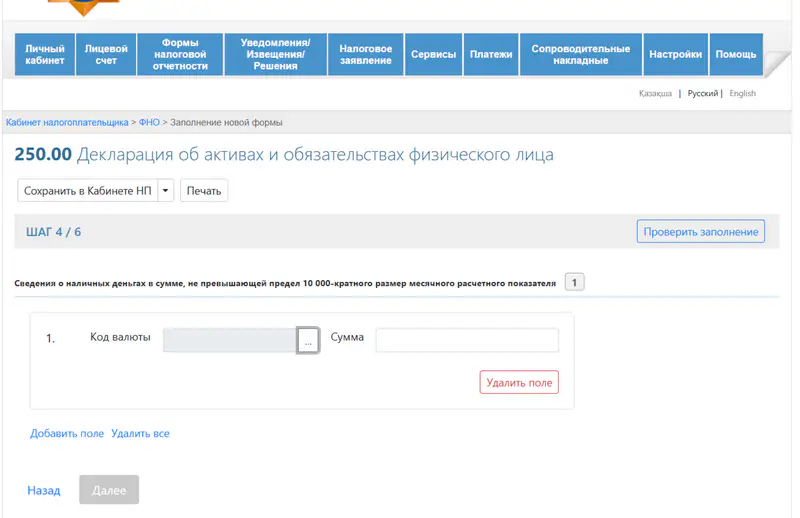Switch language to Қазақша
The width and height of the screenshot is (800, 518).
pos(655,94)
